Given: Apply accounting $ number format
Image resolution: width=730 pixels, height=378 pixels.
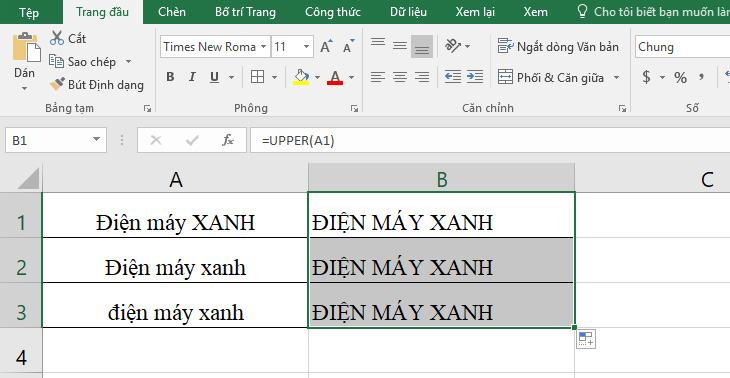Looking at the screenshot, I should (x=647, y=77).
